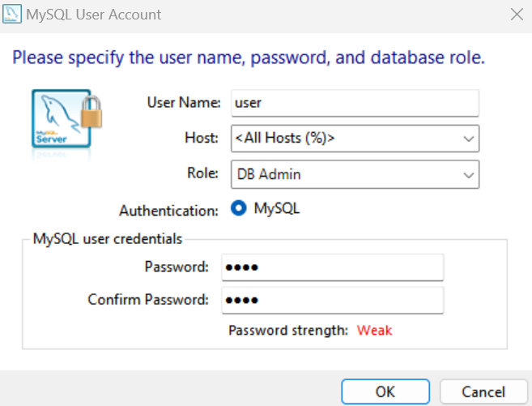Image resolution: width=532 pixels, height=406 pixels.
Task: Focus the Password input field
Action: [x=333, y=267]
